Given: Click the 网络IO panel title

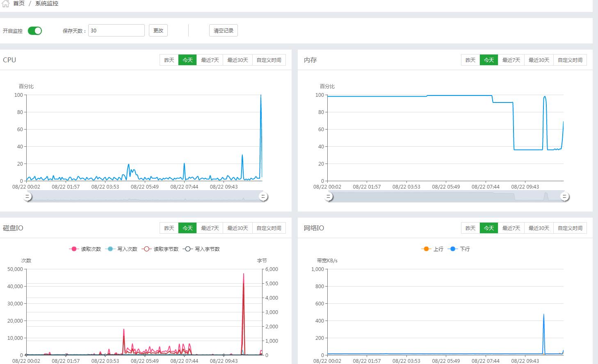Looking at the screenshot, I should (314, 228).
